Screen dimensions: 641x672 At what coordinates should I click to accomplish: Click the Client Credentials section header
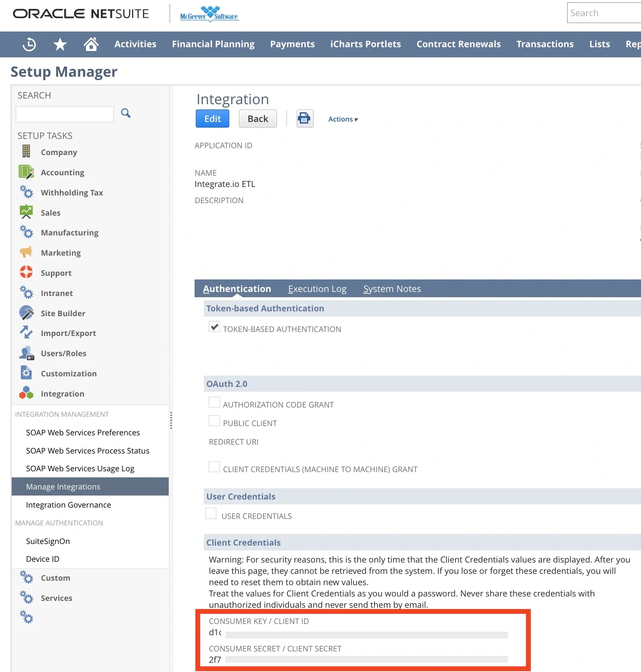(x=422, y=542)
